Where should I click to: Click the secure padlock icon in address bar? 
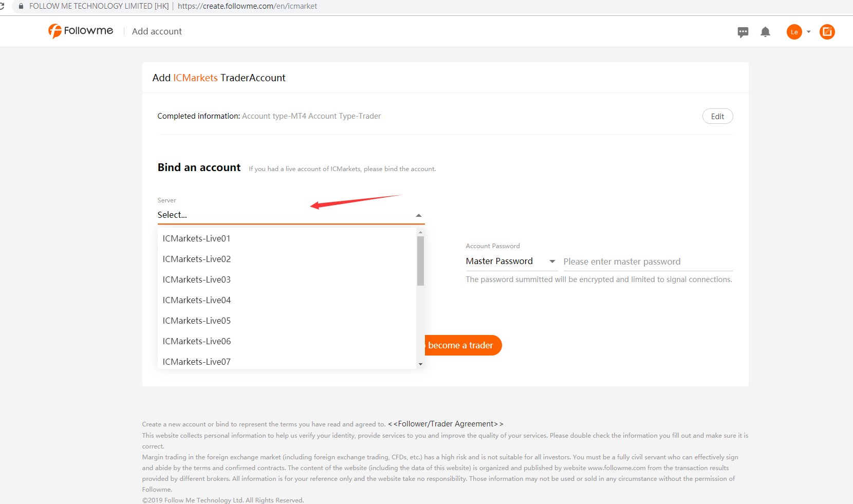[21, 6]
